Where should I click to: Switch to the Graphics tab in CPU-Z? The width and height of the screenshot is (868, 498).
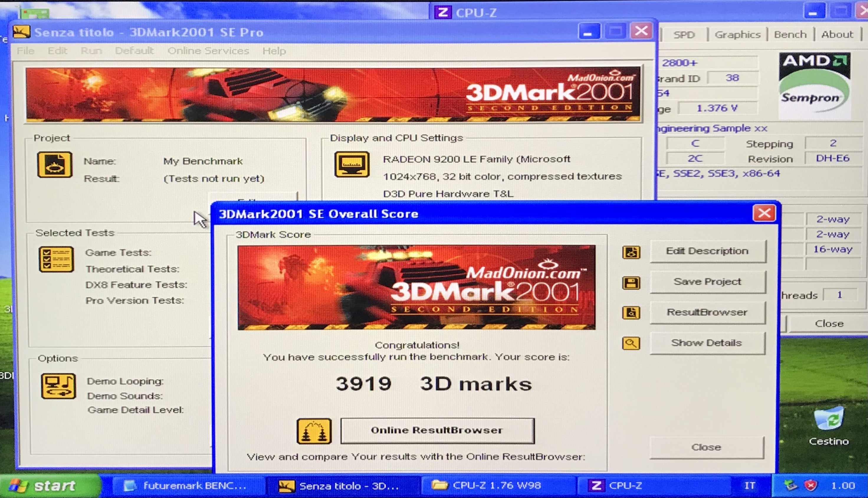coord(737,35)
